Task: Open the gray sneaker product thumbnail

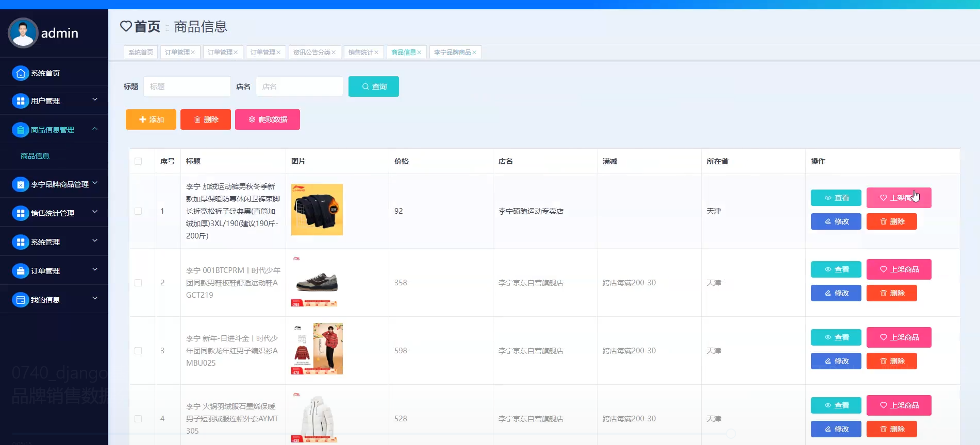Action: tap(317, 281)
